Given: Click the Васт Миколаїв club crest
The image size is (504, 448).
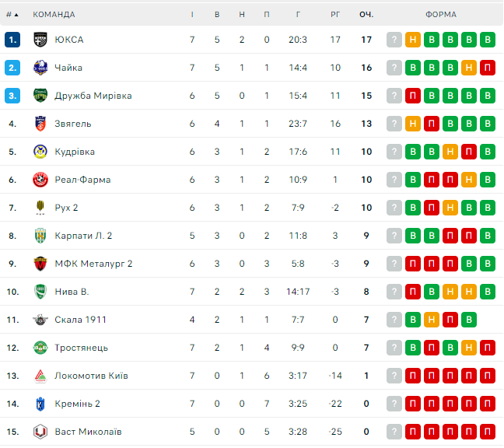Looking at the screenshot, I should [41, 432].
